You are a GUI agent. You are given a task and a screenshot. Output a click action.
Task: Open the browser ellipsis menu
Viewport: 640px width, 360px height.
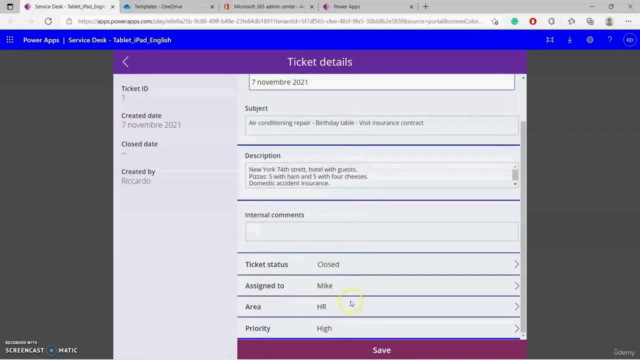pyautogui.click(x=628, y=21)
